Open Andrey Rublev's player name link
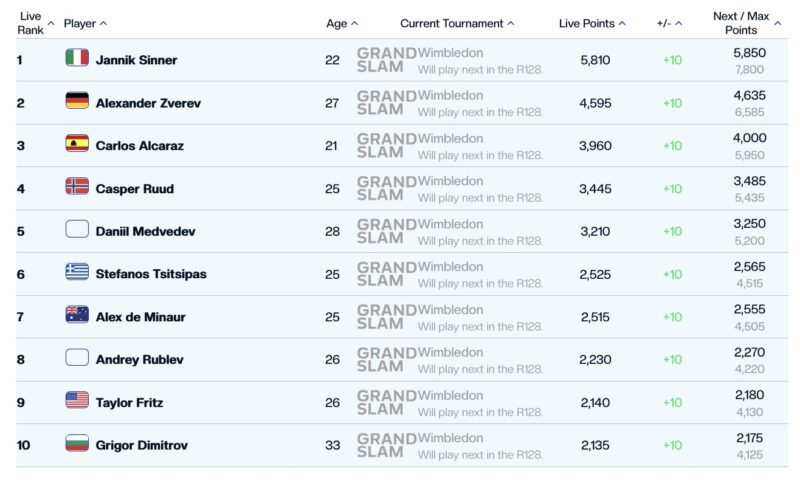This screenshot has width=800, height=486. click(139, 360)
